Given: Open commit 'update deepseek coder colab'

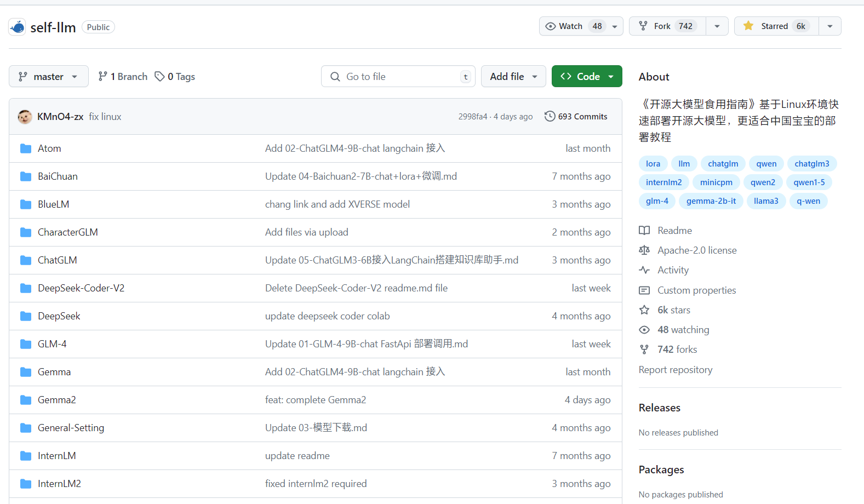Looking at the screenshot, I should (328, 316).
